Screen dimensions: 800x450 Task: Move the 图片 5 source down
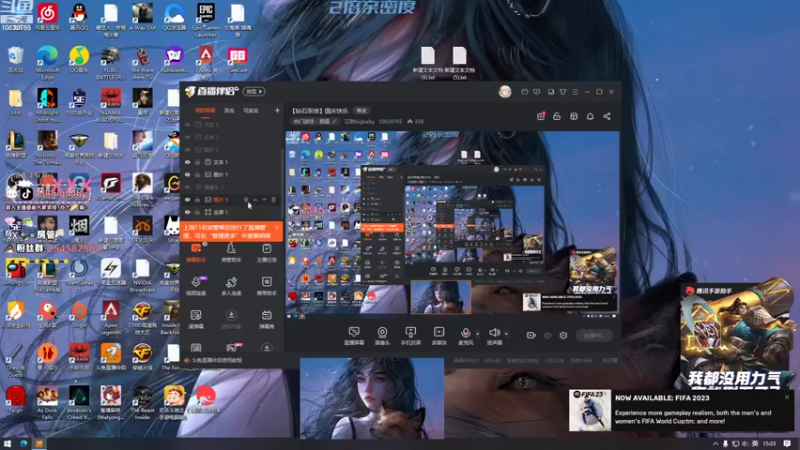tap(264, 199)
